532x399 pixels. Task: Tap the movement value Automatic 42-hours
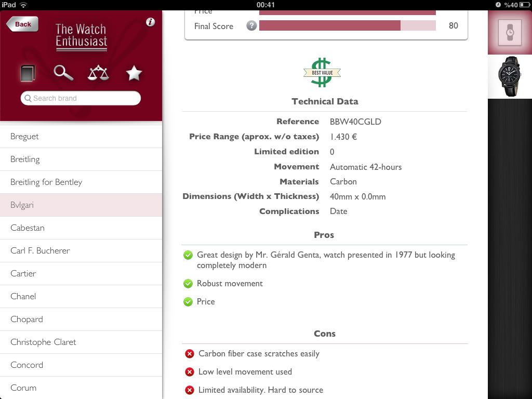pyautogui.click(x=366, y=167)
